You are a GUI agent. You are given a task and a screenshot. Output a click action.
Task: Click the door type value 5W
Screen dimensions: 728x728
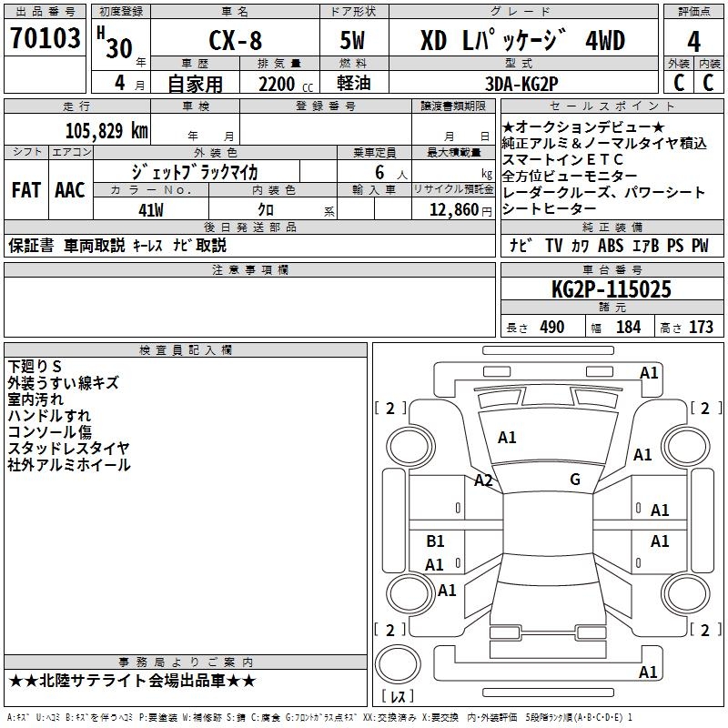point(352,40)
